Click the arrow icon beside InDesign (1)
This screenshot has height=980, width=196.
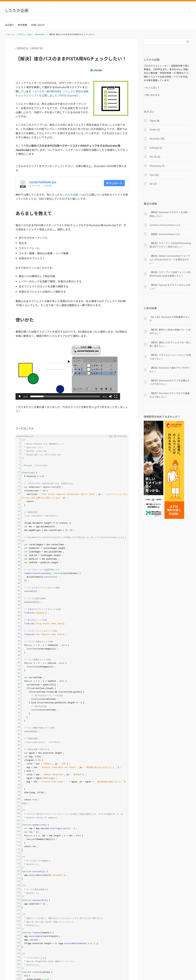(145, 148)
